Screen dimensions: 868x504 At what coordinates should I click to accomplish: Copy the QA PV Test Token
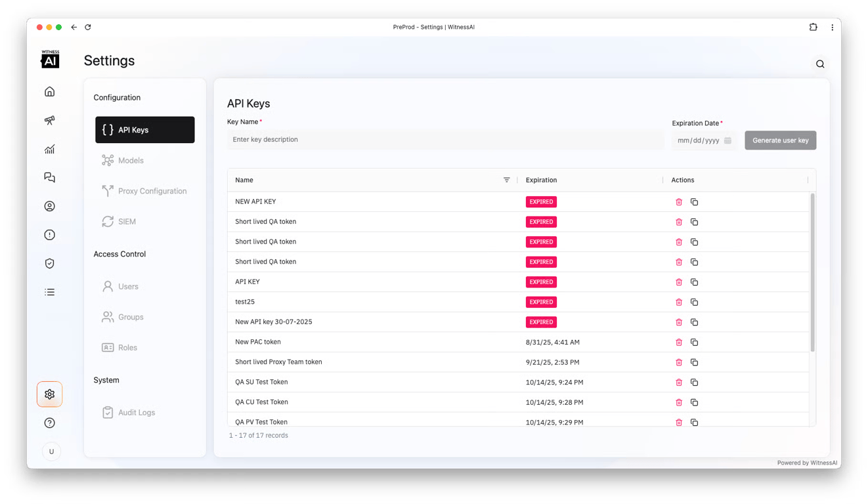click(694, 422)
